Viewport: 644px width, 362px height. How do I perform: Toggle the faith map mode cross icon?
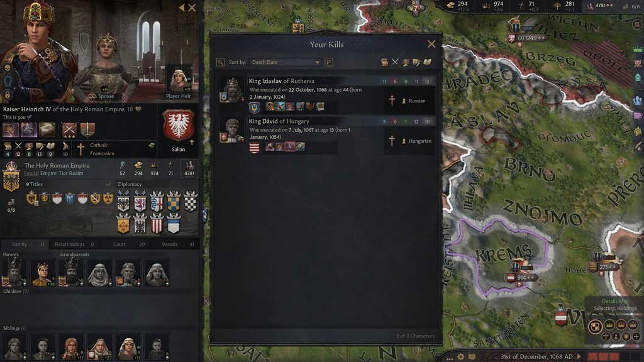(x=606, y=337)
